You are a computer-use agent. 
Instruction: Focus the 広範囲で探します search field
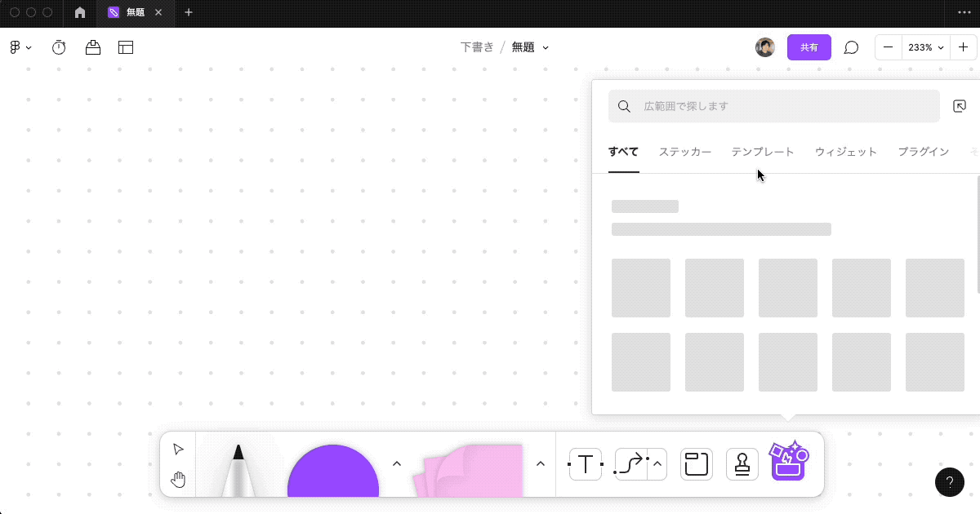[x=774, y=106]
